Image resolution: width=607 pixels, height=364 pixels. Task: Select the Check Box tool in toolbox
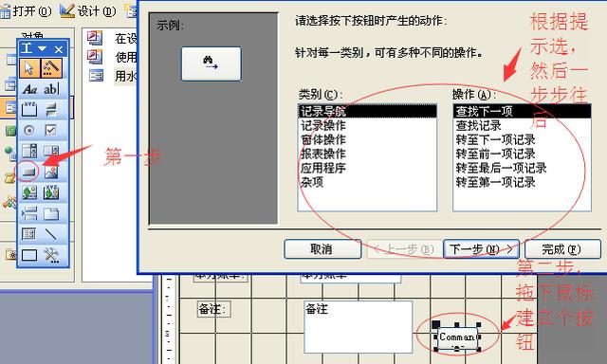[51, 131]
